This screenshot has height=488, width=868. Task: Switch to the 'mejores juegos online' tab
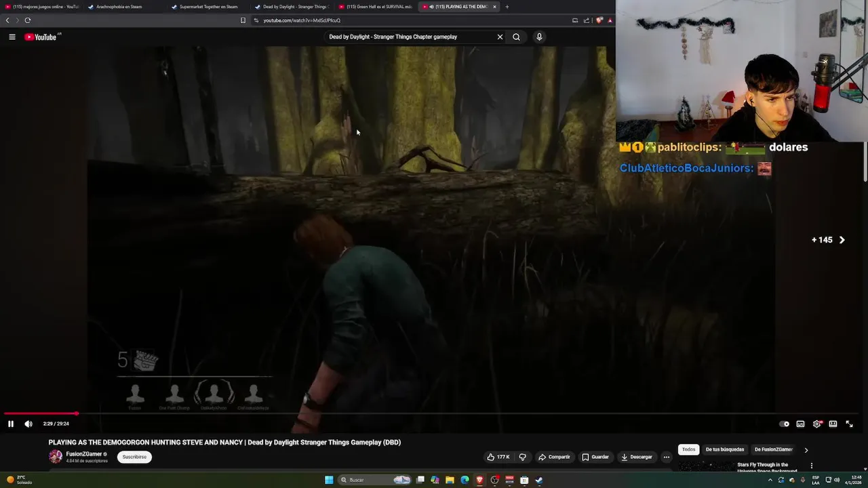pos(42,7)
